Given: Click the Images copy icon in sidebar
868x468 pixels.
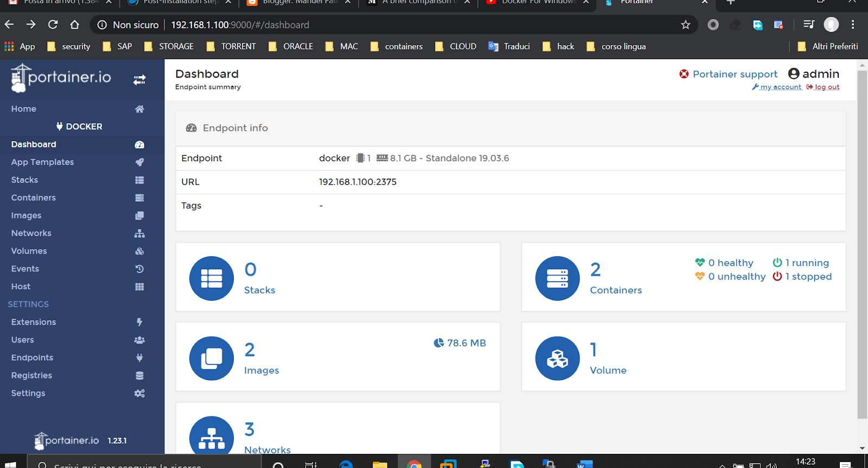Looking at the screenshot, I should 139,216.
